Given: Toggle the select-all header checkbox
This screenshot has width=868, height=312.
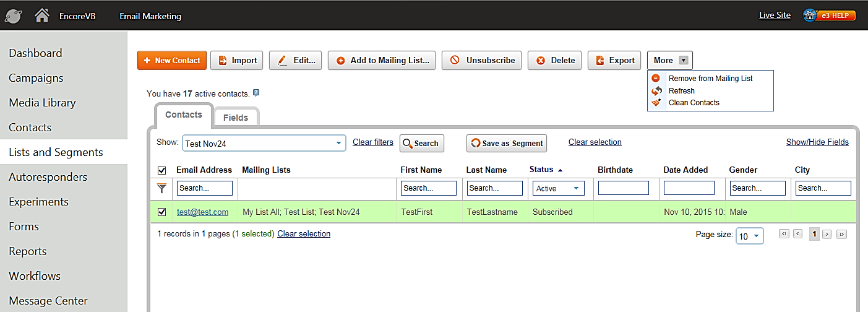Looking at the screenshot, I should (162, 170).
